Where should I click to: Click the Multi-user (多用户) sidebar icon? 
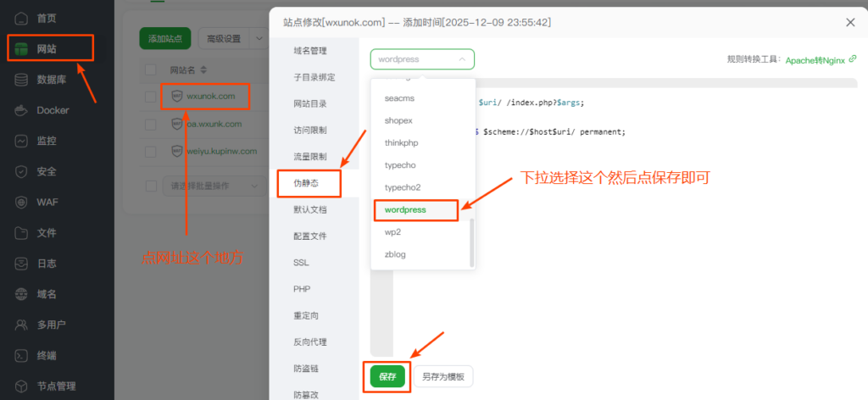(x=21, y=325)
